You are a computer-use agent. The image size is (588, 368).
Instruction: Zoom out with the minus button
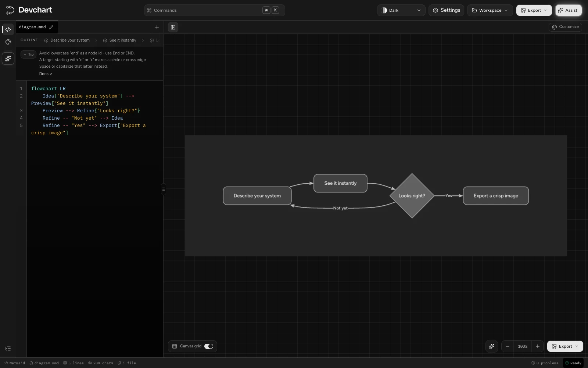click(x=508, y=346)
